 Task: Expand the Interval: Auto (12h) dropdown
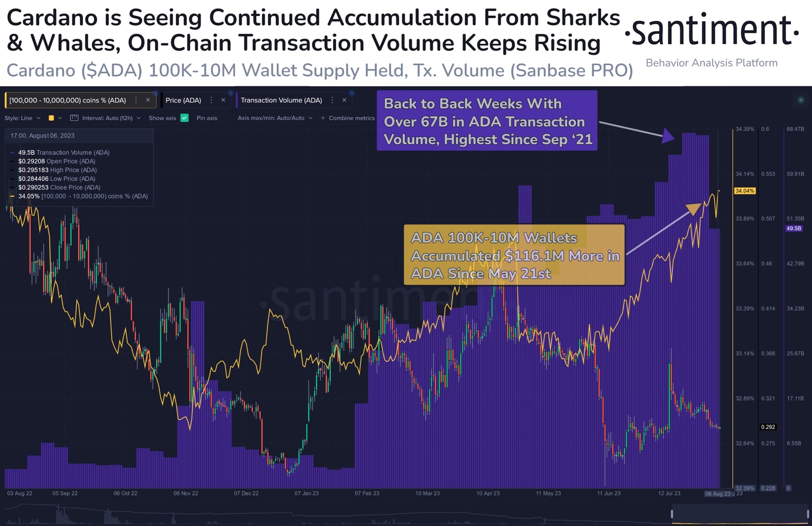click(x=111, y=118)
